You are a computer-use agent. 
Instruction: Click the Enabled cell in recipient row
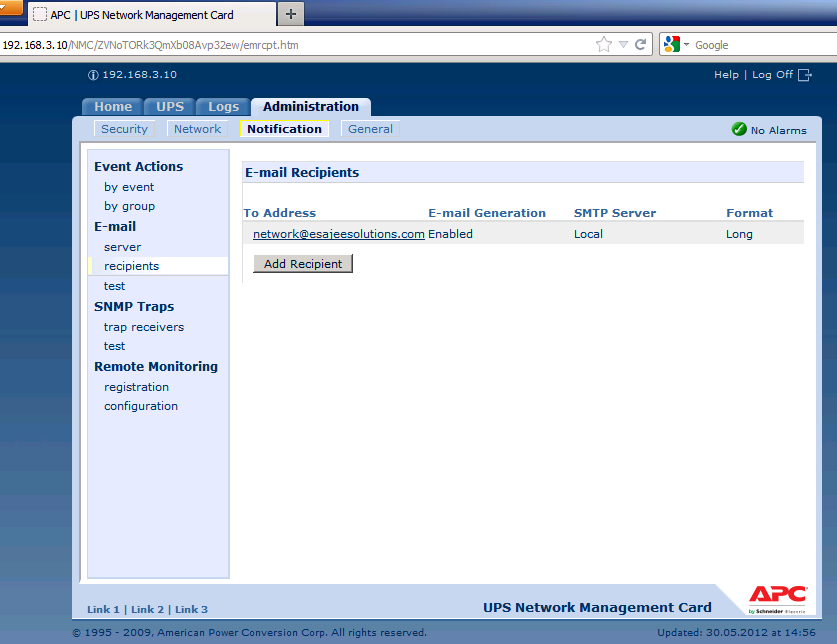point(450,234)
